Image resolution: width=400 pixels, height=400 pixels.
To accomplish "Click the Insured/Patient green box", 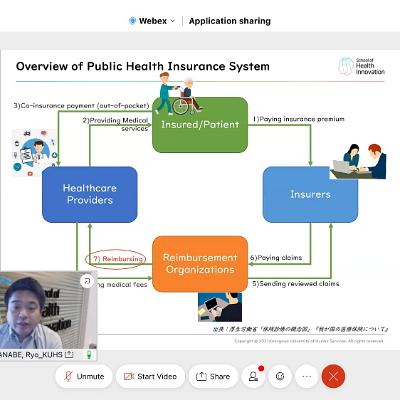I will tap(200, 125).
